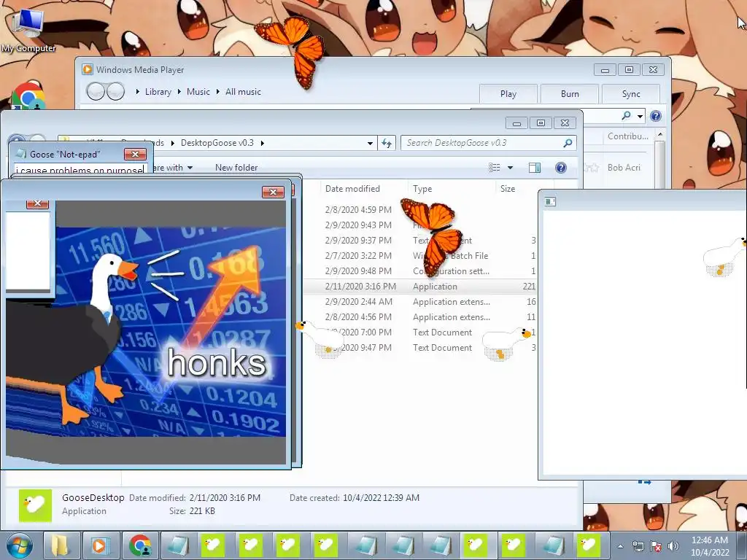Switch to the Sync tab
Screen dimensions: 747x560
coord(631,94)
